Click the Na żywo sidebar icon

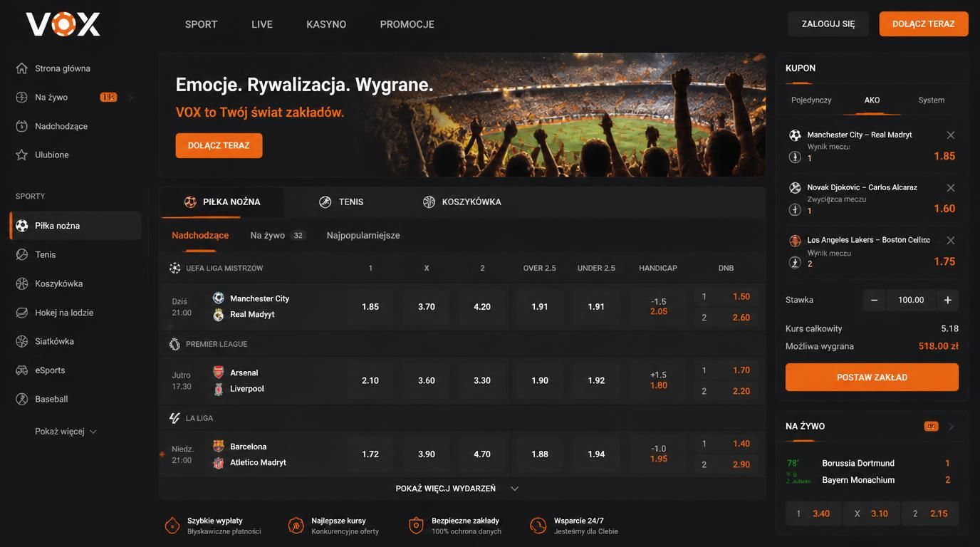[22, 97]
